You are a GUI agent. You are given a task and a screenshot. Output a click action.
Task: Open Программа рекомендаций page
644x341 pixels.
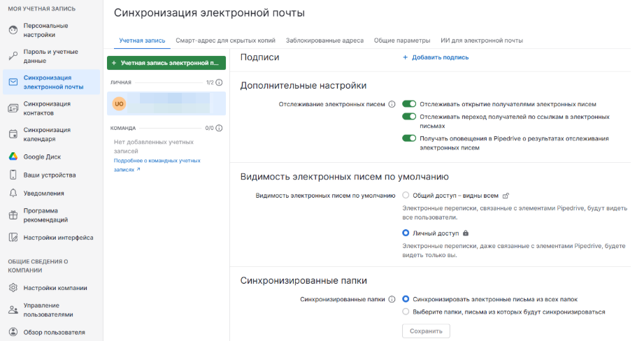click(51, 215)
